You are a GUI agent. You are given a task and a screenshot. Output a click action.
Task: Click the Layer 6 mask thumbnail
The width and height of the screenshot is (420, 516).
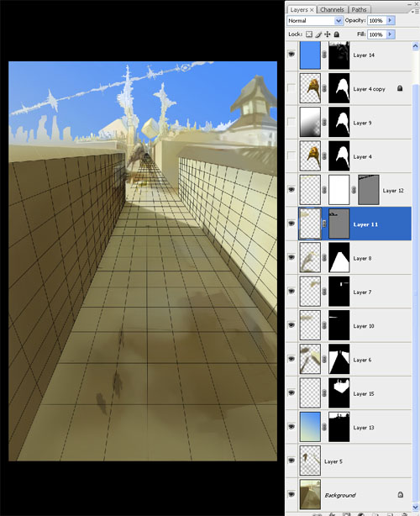339,359
